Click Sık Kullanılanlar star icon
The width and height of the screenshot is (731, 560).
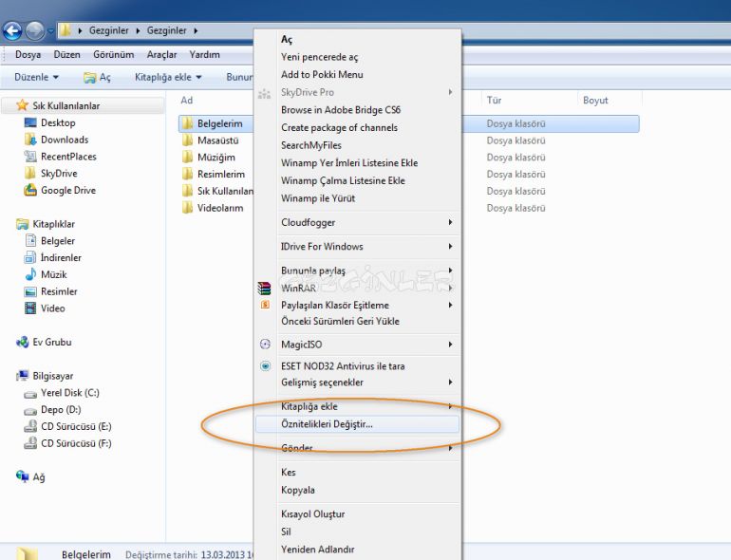[x=22, y=105]
